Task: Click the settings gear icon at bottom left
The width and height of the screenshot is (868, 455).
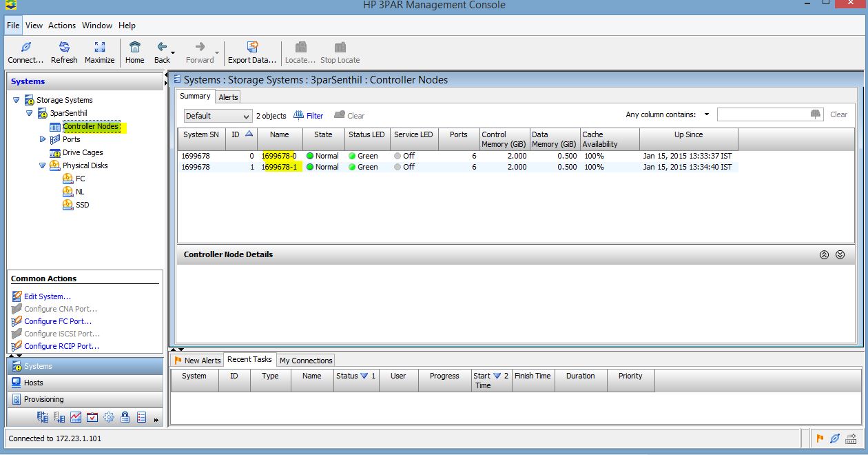Action: tap(109, 417)
